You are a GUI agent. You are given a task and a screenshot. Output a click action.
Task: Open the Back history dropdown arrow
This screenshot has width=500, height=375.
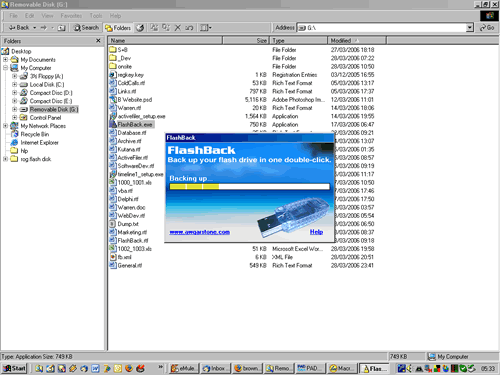(x=34, y=28)
